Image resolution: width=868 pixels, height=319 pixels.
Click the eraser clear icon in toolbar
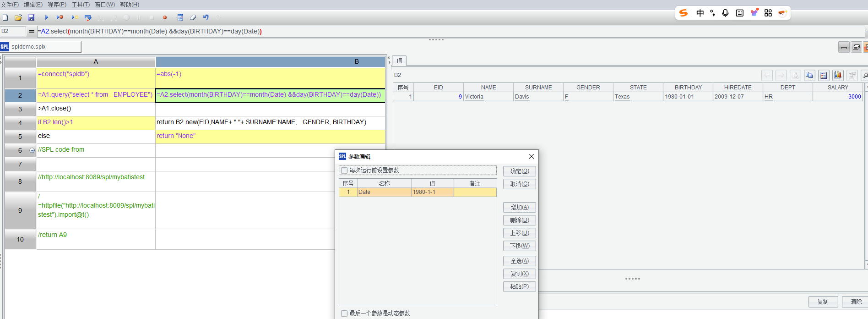tap(193, 17)
